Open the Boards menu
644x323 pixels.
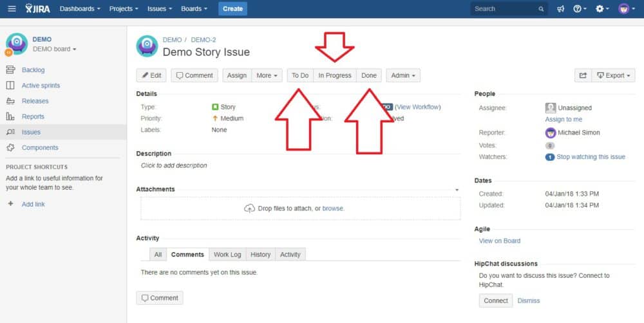point(194,8)
